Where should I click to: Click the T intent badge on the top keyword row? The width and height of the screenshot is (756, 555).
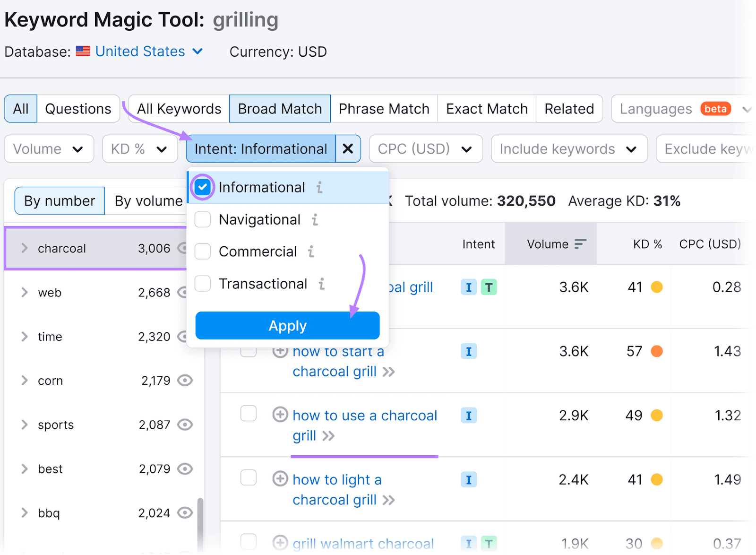[x=489, y=286]
